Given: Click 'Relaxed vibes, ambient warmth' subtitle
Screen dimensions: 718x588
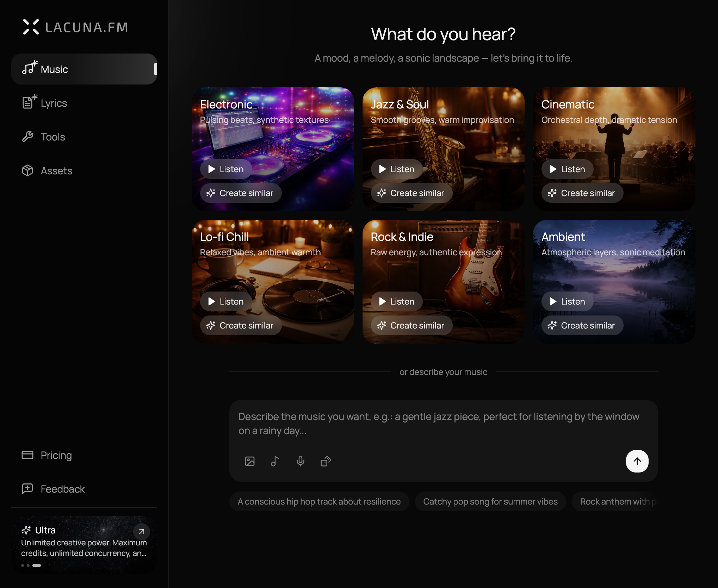Looking at the screenshot, I should (260, 252).
